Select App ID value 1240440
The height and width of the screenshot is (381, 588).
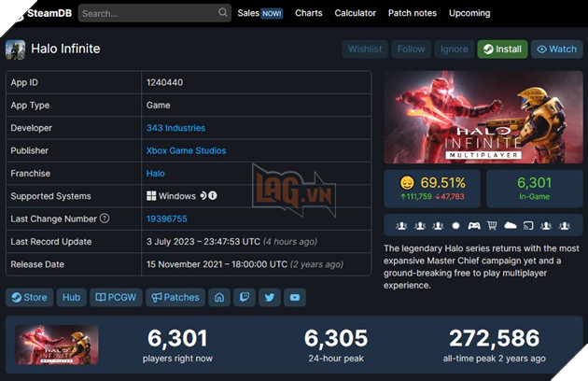tap(164, 82)
